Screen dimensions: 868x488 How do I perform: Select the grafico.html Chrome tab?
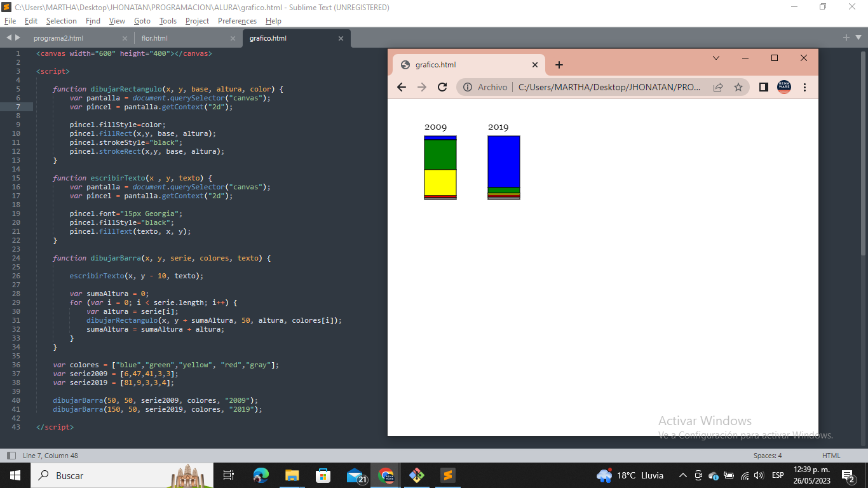click(x=469, y=65)
